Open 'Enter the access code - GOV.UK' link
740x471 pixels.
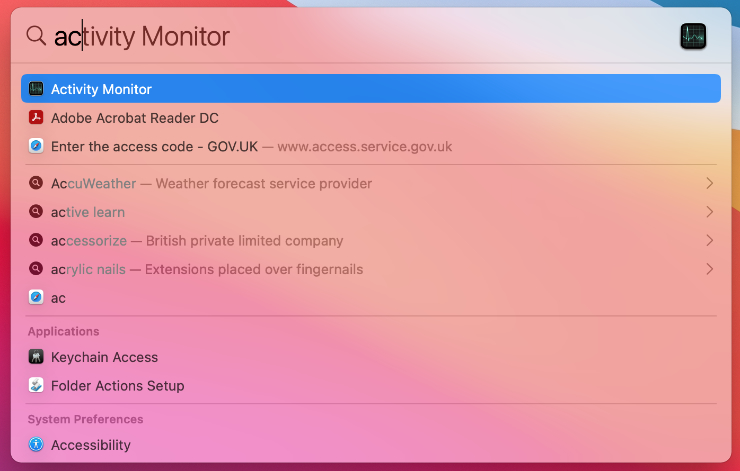tap(371, 146)
